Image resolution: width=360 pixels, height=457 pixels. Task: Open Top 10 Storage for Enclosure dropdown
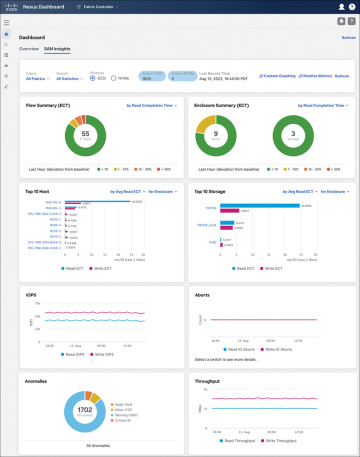point(335,192)
